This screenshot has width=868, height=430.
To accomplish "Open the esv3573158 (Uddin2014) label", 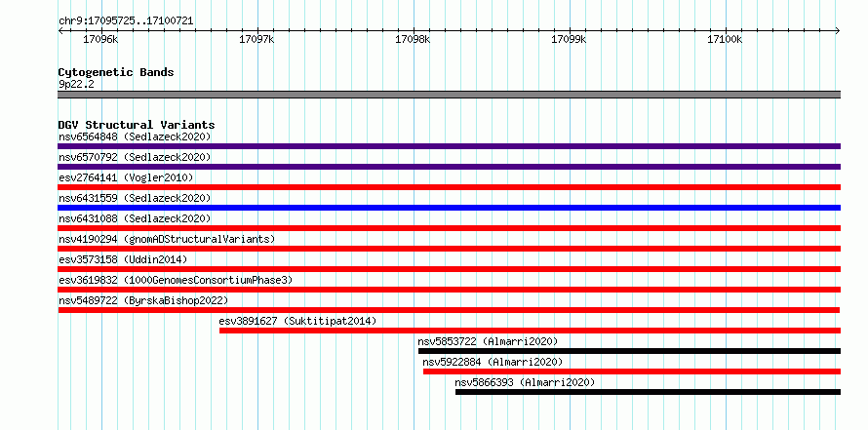I will [123, 259].
